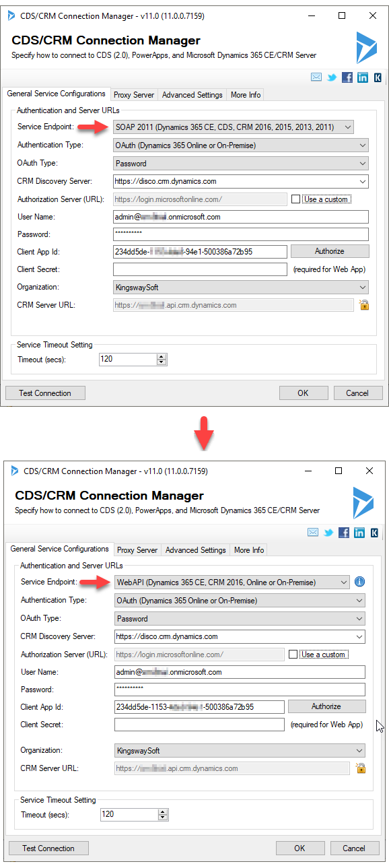Open the LinkedIn icon in the SOAP 2011 dialog
This screenshot has height=868, width=389.
pos(363,77)
